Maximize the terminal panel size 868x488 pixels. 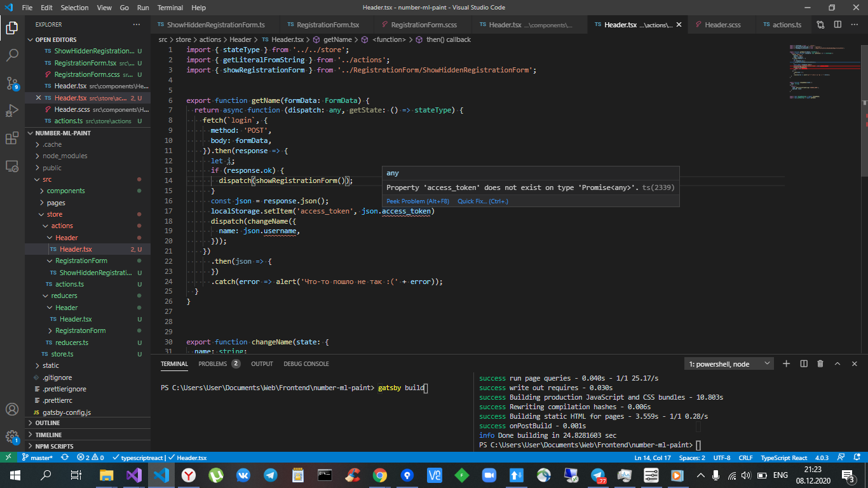[x=837, y=363]
